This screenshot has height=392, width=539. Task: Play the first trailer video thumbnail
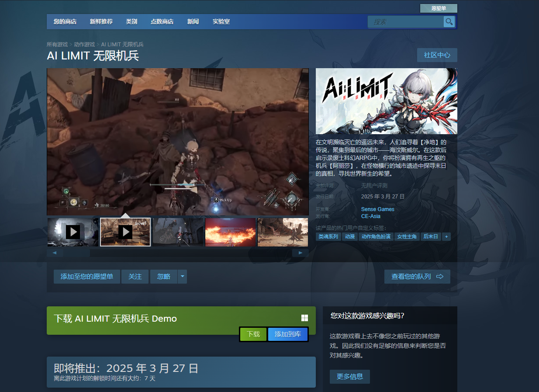(x=73, y=232)
